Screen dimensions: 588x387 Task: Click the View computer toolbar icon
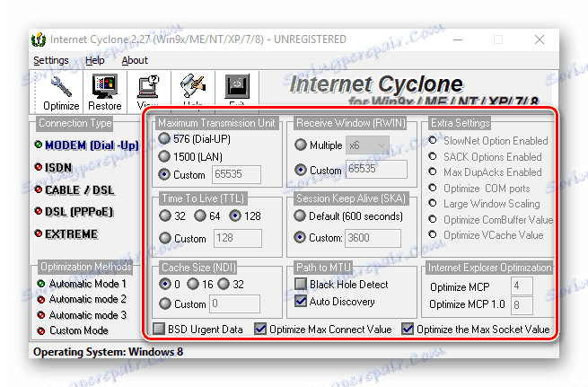pos(148,87)
